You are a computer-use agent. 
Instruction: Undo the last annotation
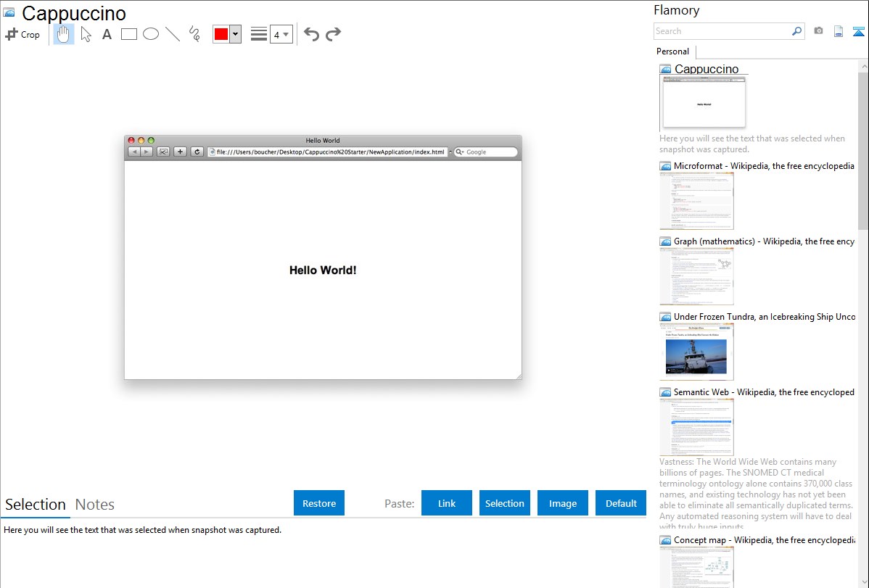coord(311,34)
